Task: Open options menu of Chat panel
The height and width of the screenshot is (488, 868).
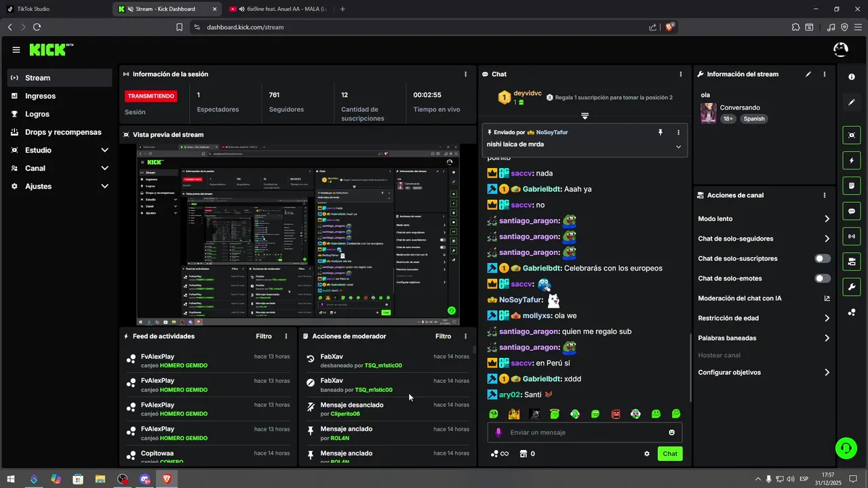Action: click(681, 74)
